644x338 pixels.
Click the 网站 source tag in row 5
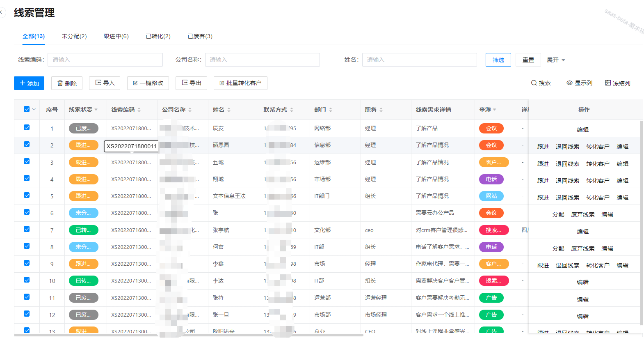click(491, 196)
